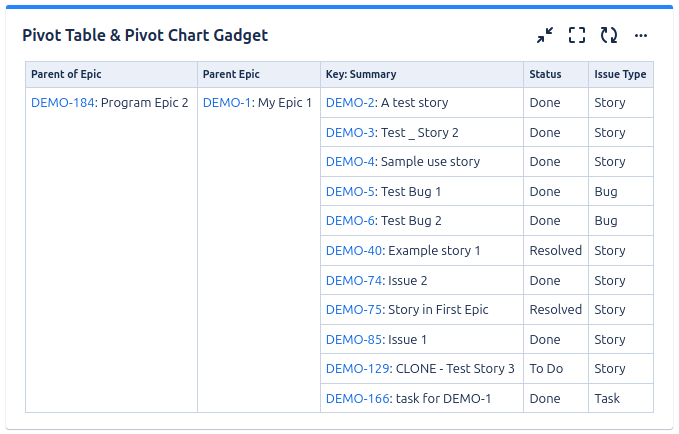This screenshot has height=434, width=679.
Task: Maximize gadget to full screen
Action: pyautogui.click(x=577, y=36)
